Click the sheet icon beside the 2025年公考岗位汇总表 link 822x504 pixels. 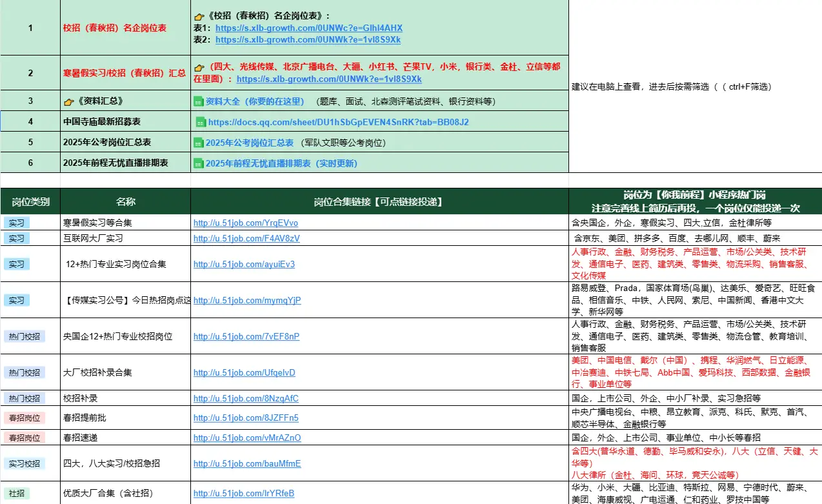[199, 143]
